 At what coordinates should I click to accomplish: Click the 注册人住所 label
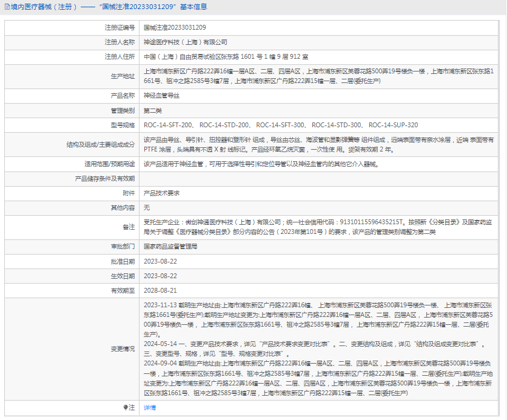coord(119,57)
